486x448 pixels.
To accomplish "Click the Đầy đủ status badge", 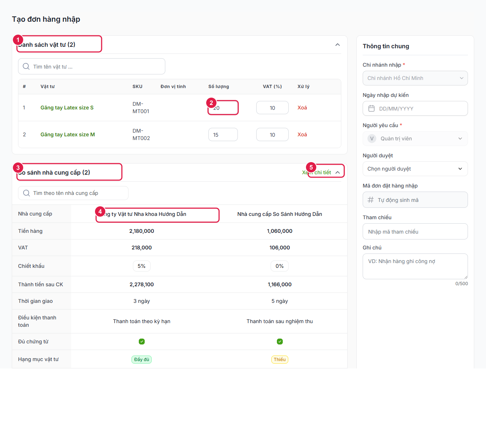I will click(x=142, y=360).
